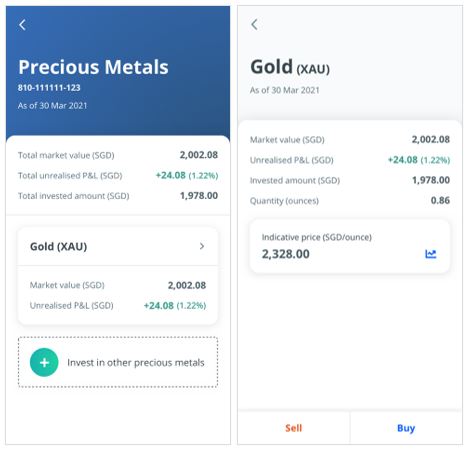Image resolution: width=469 pixels, height=453 pixels.
Task: Choose Invest in other precious metals
Action: pos(118,362)
